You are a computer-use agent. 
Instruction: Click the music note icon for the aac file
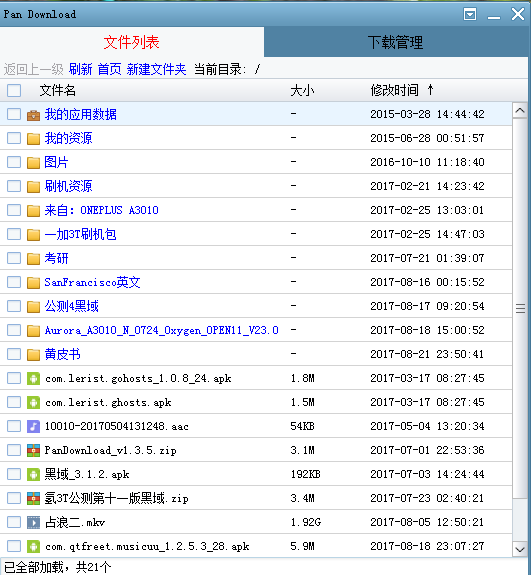click(33, 426)
